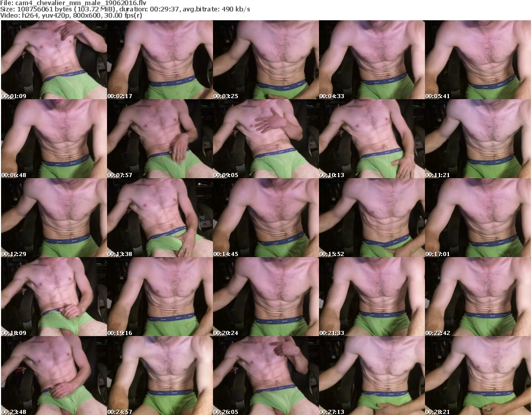Choose the thumbnail stamped 00:21:33
Screen dimensions: 532x415
[x=372, y=297]
